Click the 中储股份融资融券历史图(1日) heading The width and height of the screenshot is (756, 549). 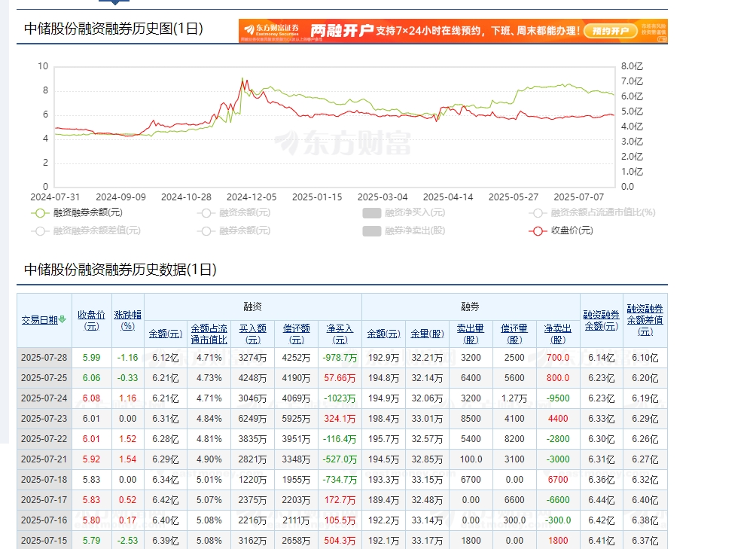pos(114,29)
